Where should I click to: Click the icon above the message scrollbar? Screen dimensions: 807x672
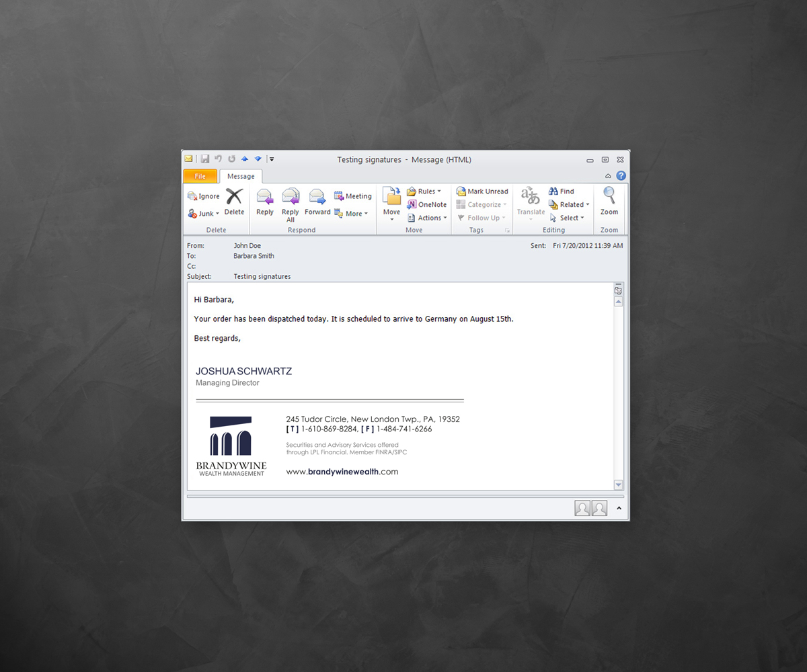coord(619,290)
